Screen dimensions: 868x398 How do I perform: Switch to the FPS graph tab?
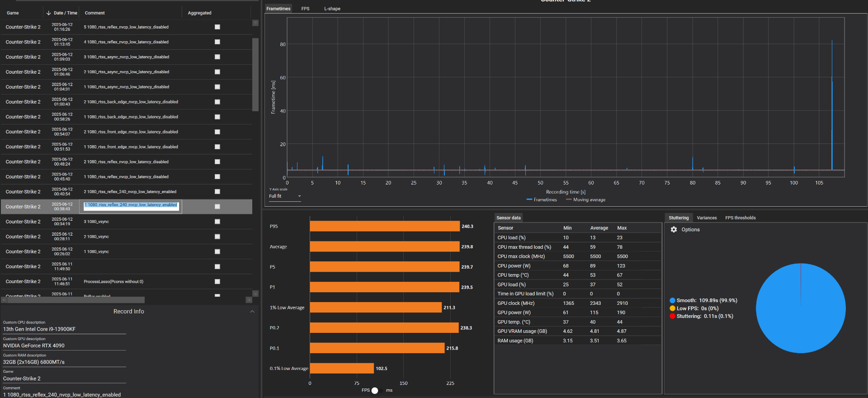click(306, 9)
